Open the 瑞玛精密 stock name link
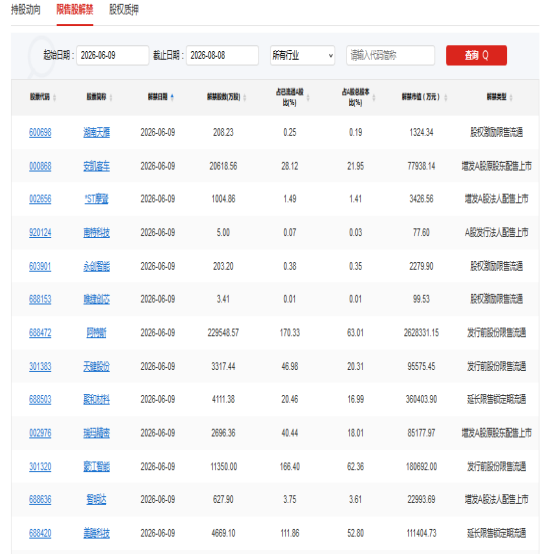 click(97, 433)
